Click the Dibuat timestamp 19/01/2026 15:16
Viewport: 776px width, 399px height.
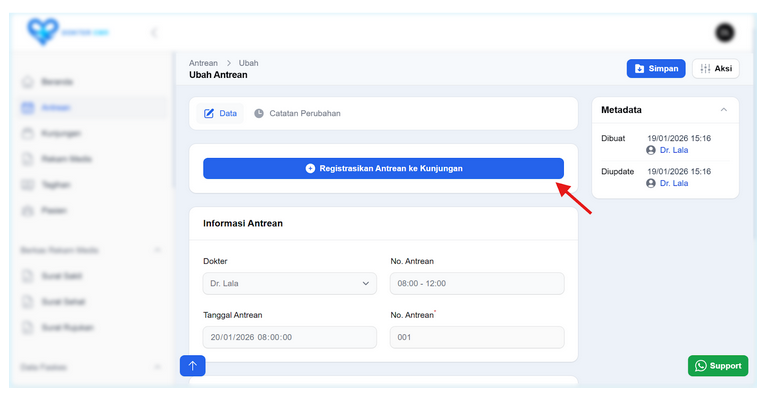tap(679, 138)
